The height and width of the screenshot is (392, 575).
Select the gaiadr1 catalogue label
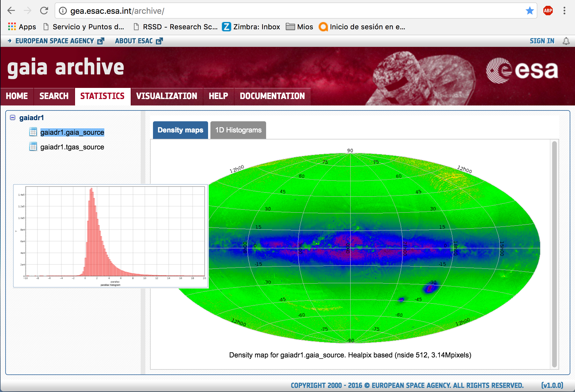(x=32, y=118)
